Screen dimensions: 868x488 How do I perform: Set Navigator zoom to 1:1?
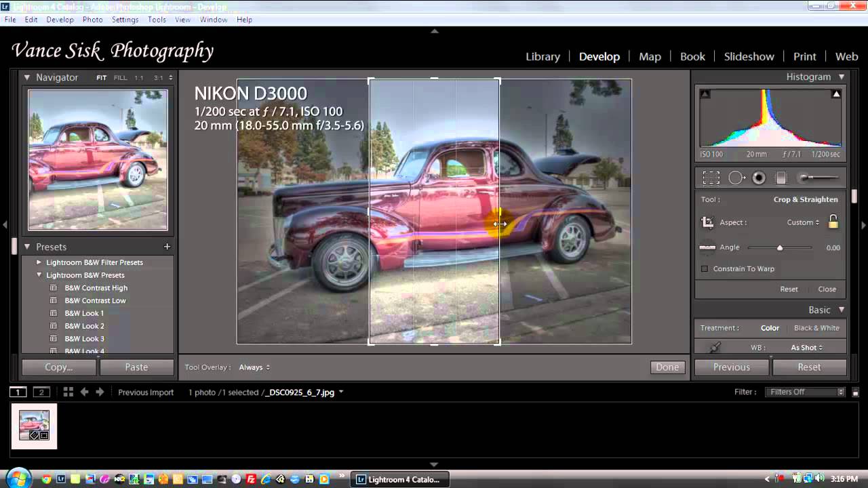pos(139,78)
